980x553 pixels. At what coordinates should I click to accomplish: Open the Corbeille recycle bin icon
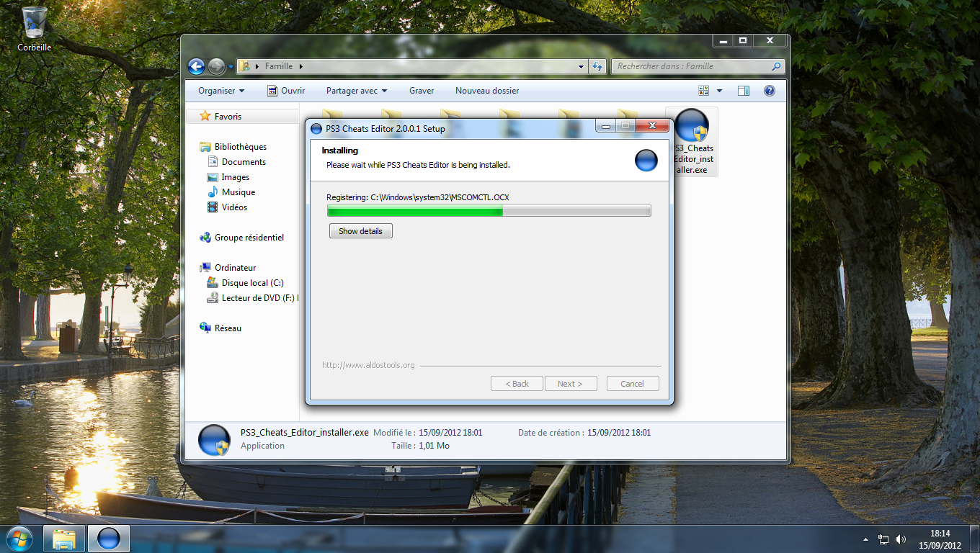coord(35,29)
